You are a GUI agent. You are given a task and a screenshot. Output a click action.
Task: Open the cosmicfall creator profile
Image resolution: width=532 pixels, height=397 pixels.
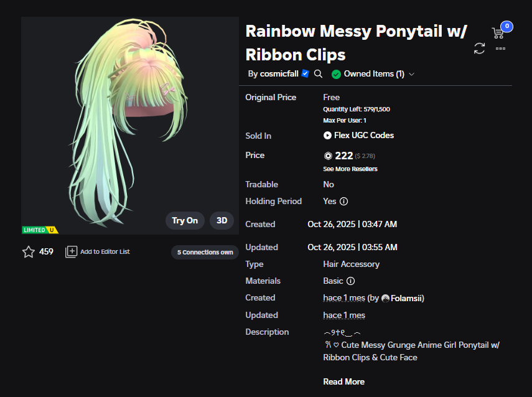279,73
